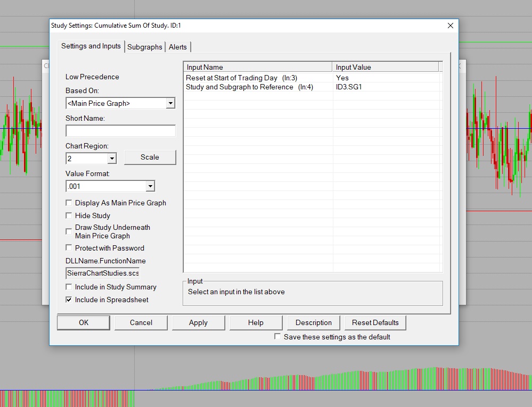This screenshot has height=407, width=532.
Task: Enable Protect with Password option
Action: (x=69, y=248)
